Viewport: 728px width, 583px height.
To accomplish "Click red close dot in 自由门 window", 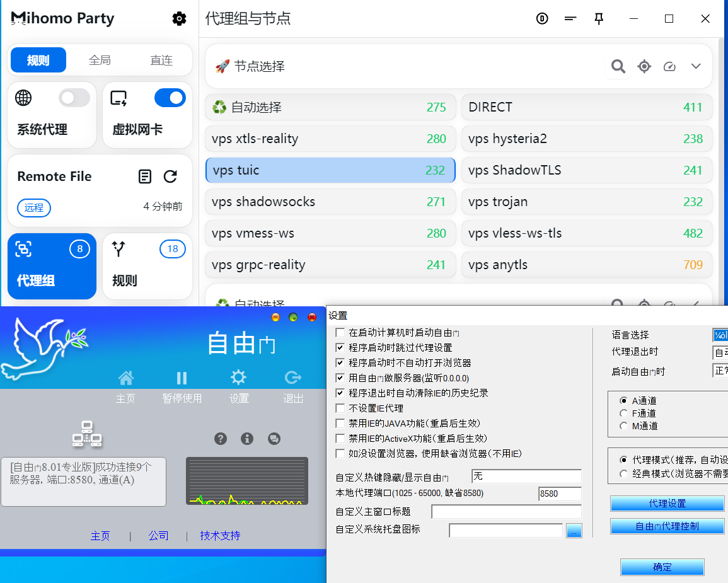I will tap(312, 317).
